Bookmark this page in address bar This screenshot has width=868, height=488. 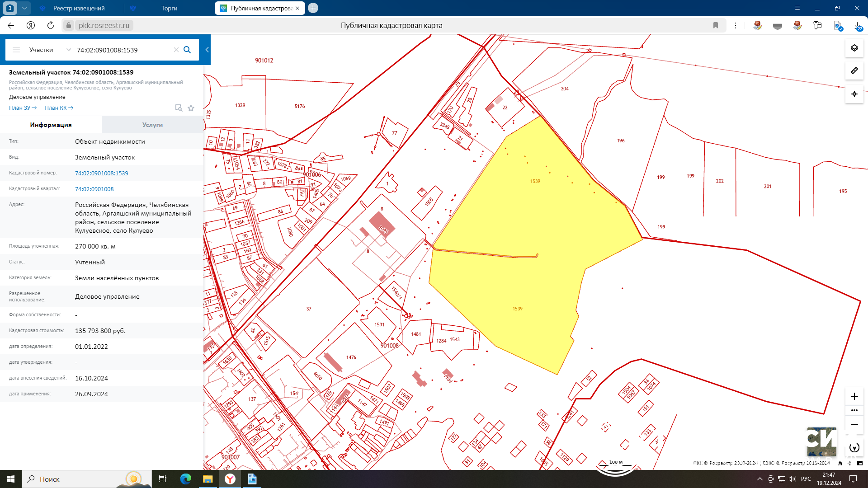(716, 25)
